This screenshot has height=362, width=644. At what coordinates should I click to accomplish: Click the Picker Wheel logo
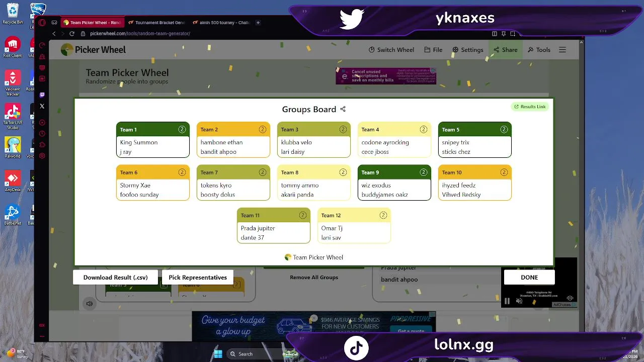93,50
